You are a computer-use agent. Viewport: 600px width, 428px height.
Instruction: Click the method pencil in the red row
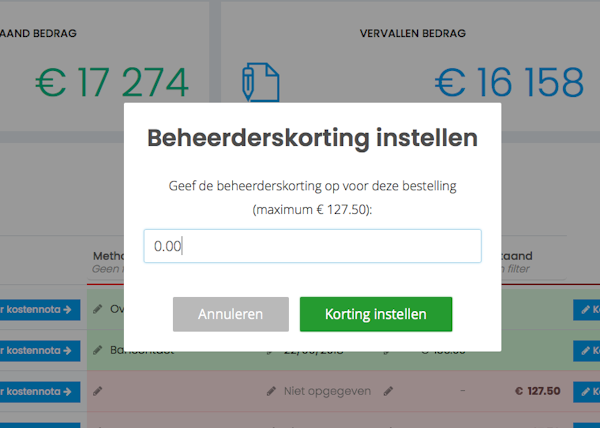point(98,391)
